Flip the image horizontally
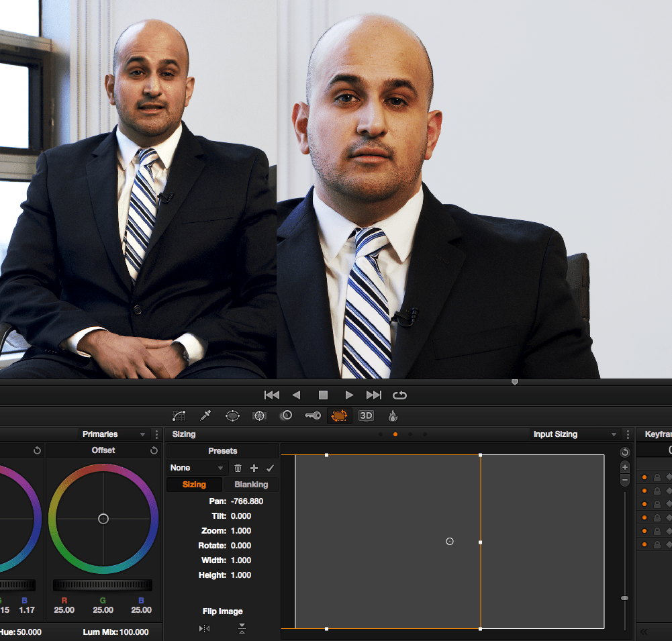672x641 pixels. tap(204, 630)
